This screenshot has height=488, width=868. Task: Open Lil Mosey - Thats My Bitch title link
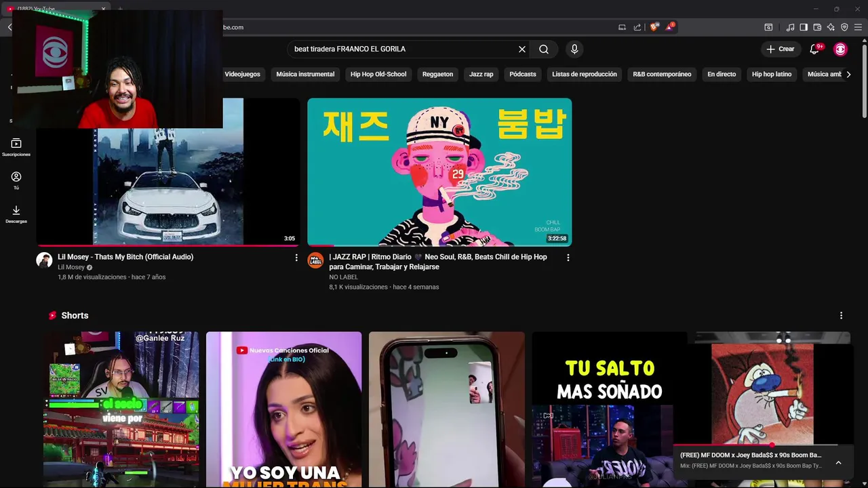tap(125, 257)
